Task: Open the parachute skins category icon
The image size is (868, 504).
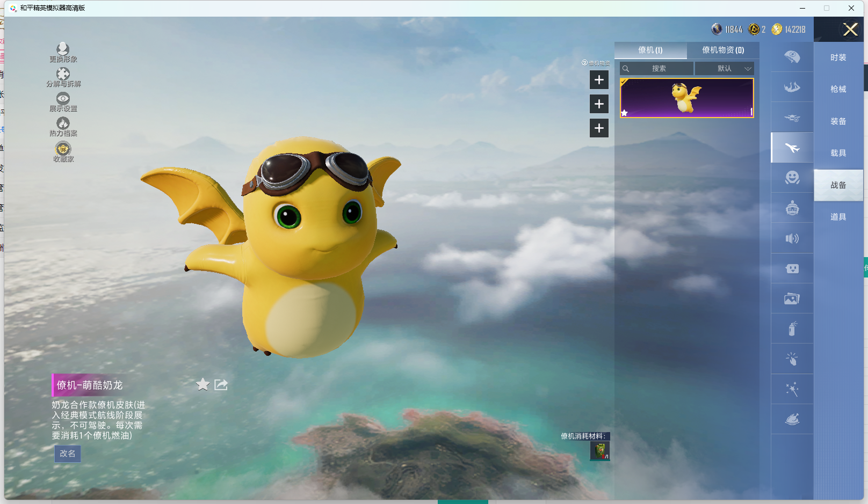Action: [x=792, y=57]
